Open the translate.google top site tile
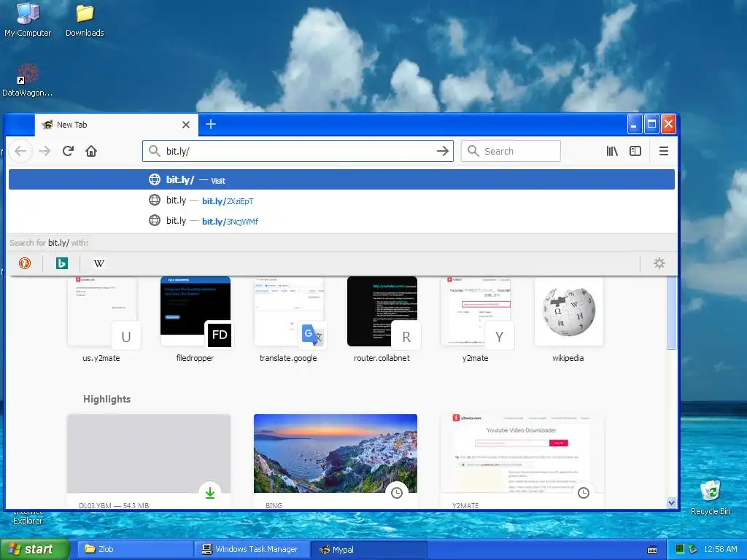 [288, 319]
